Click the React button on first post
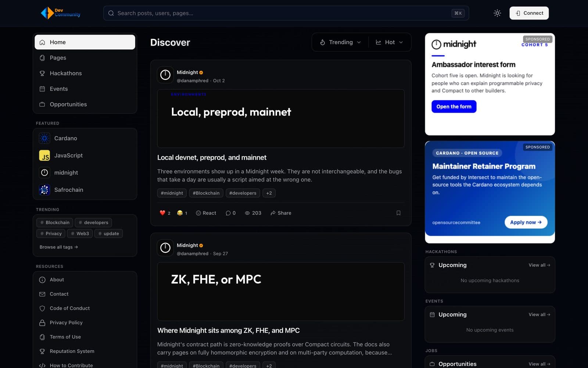Viewport: 588px width, 368px height. coord(206,213)
